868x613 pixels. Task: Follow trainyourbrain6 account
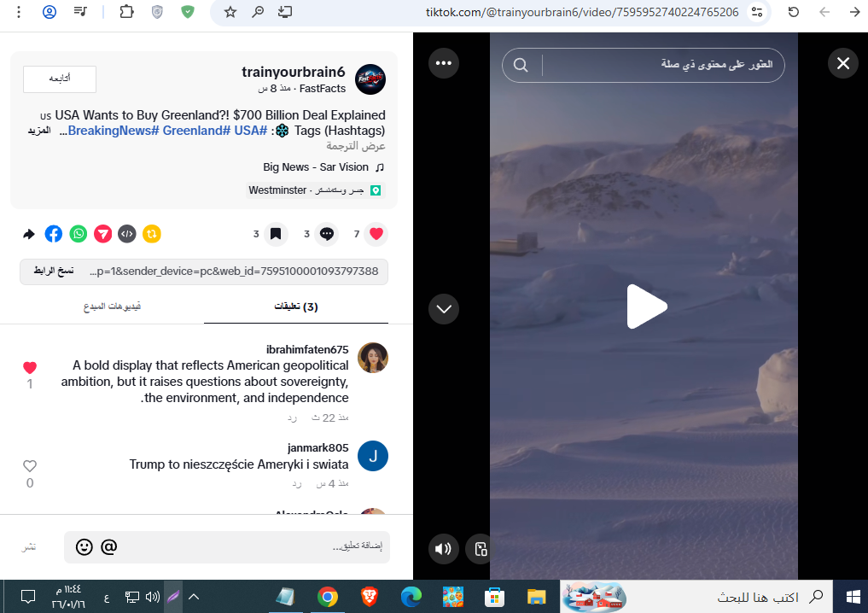click(60, 79)
